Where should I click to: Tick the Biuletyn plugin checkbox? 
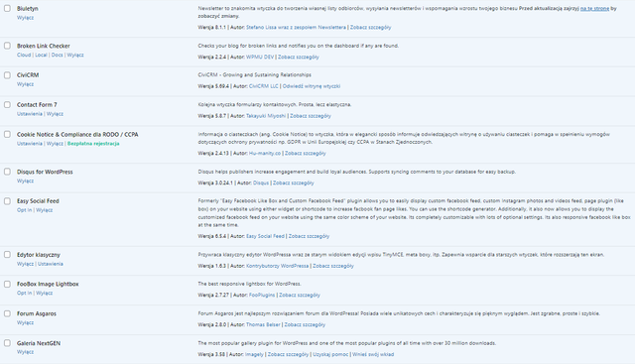7,8
